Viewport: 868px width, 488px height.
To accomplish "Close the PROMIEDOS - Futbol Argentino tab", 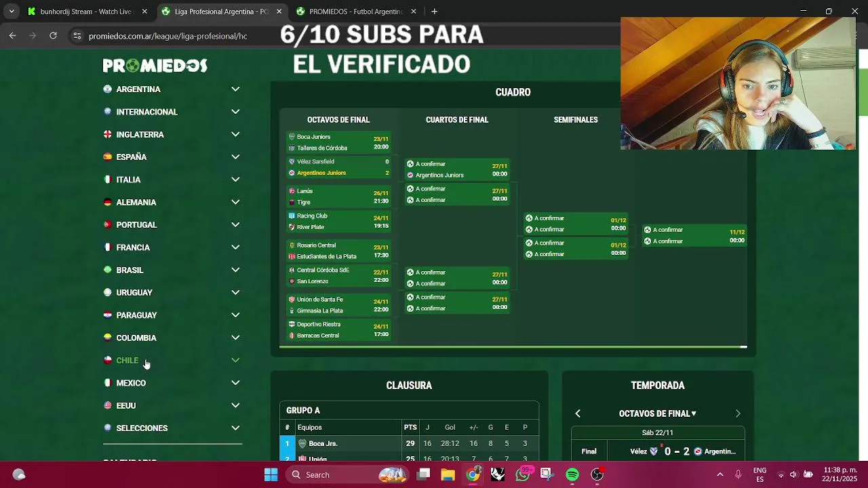I will 414,12.
